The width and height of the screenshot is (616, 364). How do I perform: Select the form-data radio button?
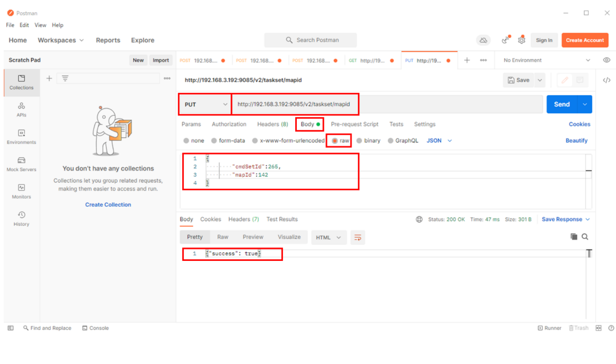(214, 141)
